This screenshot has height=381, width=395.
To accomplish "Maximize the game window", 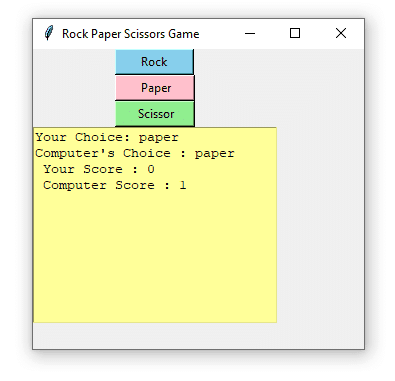I will point(295,33).
